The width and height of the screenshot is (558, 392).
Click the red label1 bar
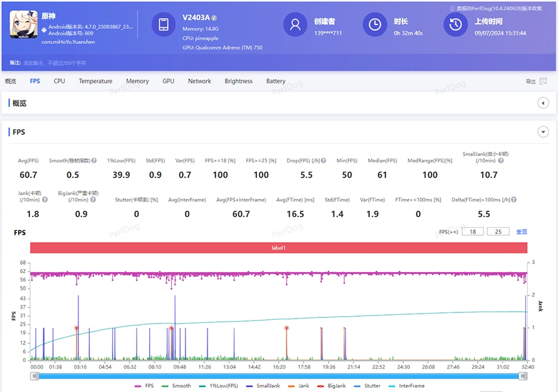tap(278, 248)
